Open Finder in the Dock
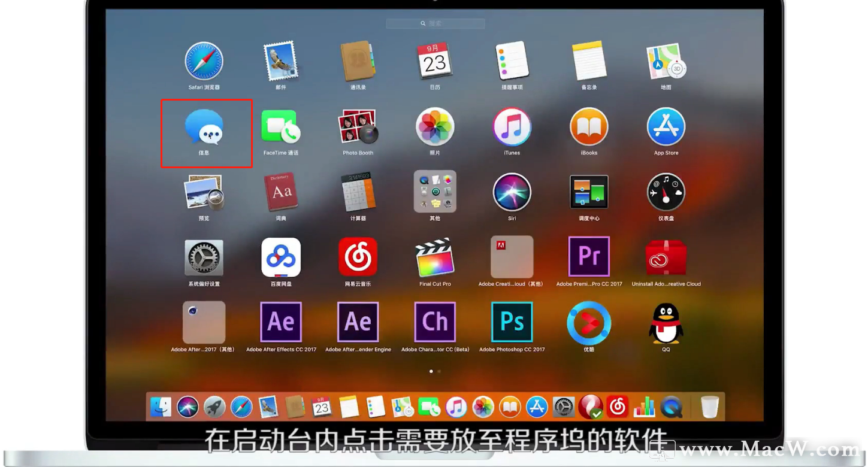 [x=161, y=407]
